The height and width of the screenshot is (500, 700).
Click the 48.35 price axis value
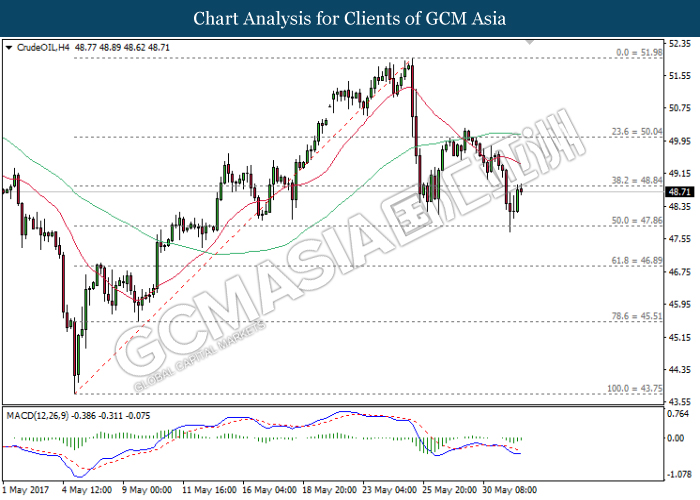click(679, 206)
